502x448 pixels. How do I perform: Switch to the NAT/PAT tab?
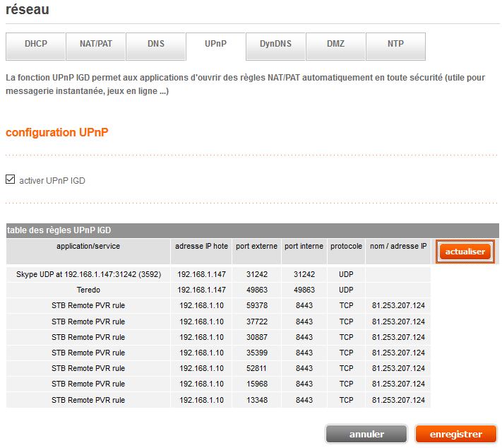click(x=95, y=44)
